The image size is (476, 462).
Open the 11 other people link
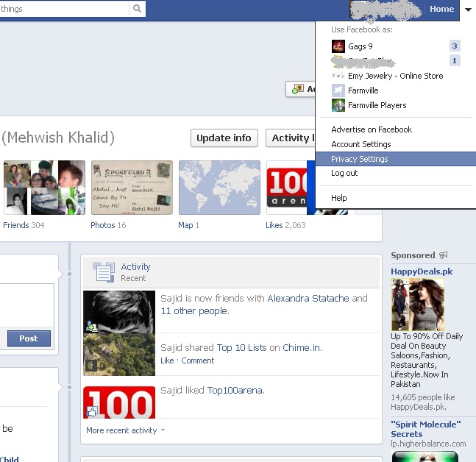[195, 311]
